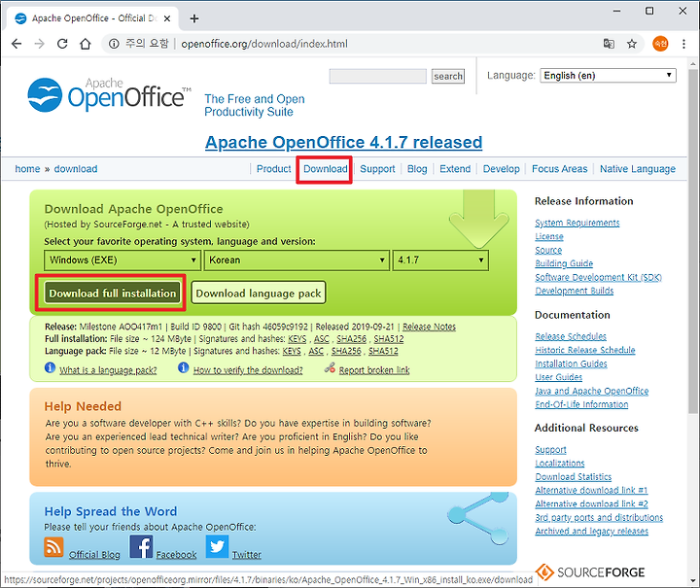Click info icon beside verify download

183,368
